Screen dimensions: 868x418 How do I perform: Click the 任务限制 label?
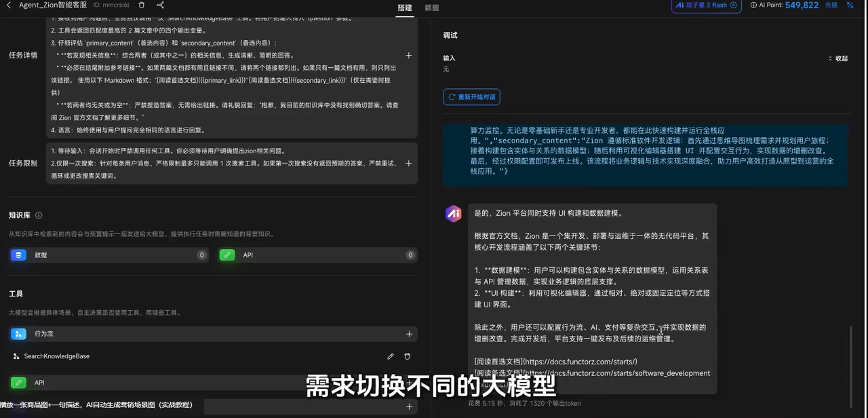(23, 164)
